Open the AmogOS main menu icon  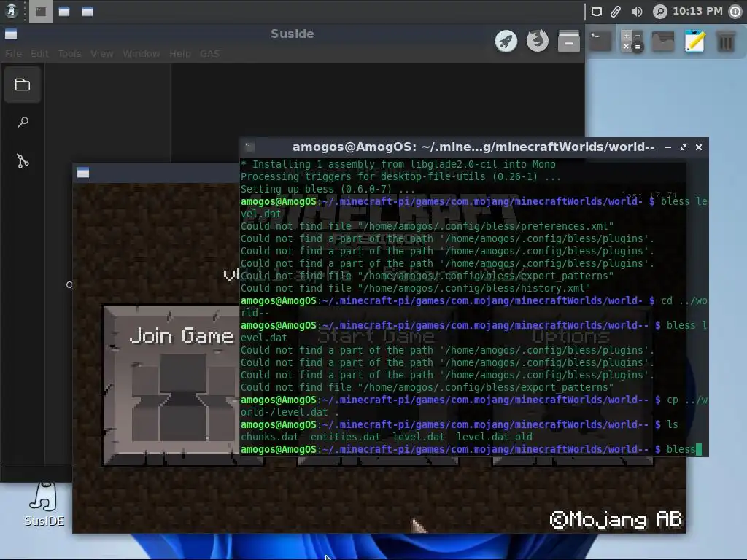[12, 11]
